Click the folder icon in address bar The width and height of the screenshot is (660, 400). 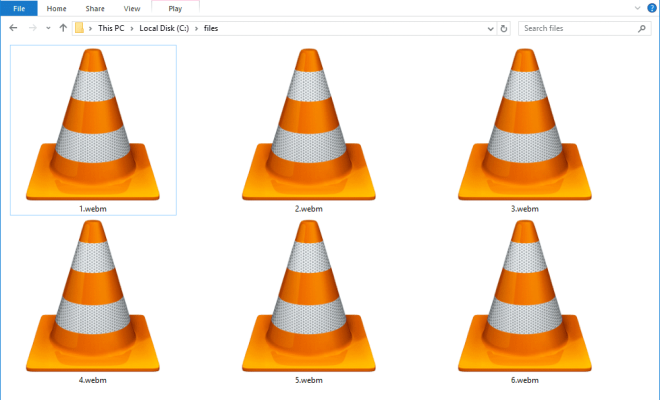(79, 28)
